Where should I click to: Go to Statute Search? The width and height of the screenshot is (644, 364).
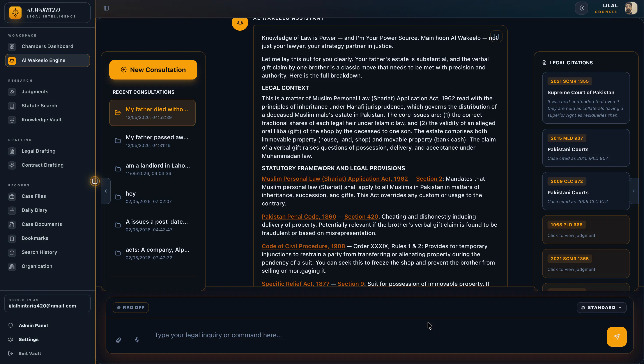47,106
